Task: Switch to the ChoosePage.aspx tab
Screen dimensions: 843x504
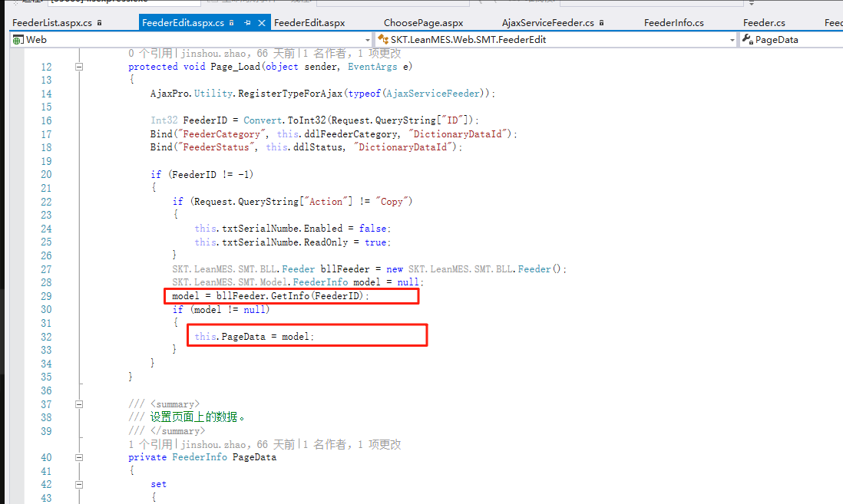Action: [x=423, y=22]
